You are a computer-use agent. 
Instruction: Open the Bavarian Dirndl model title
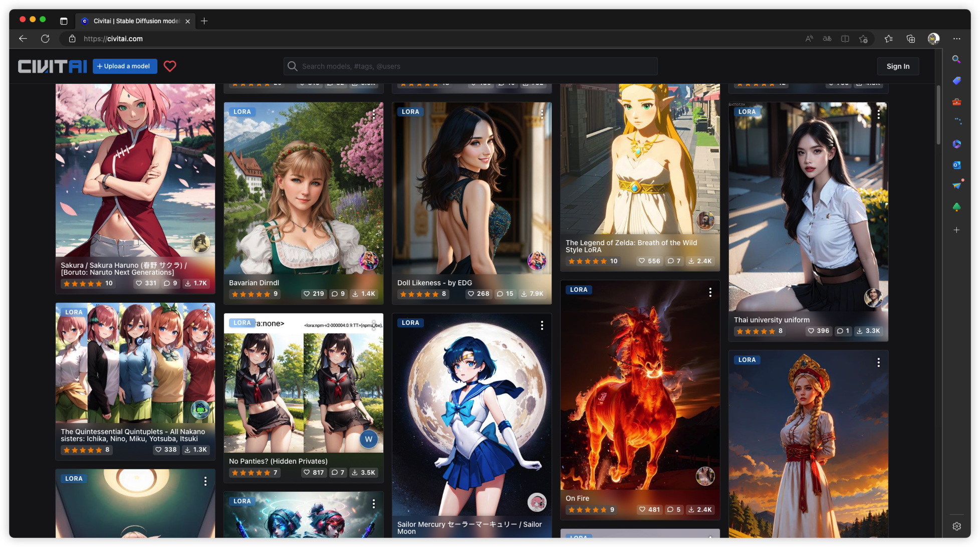(254, 283)
